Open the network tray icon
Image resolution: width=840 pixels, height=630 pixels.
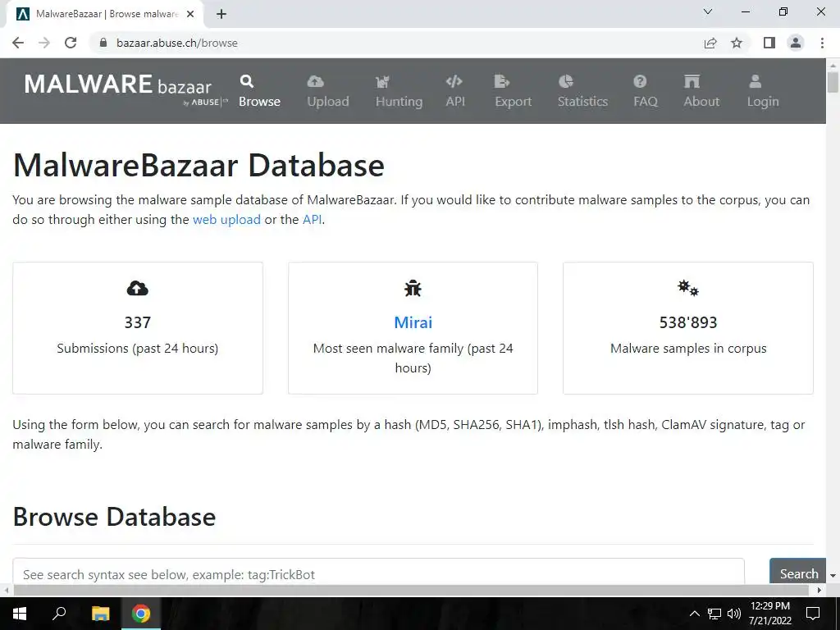coord(714,614)
